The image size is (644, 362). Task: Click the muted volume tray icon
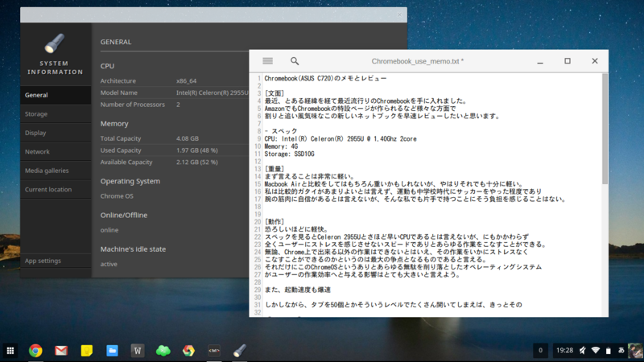583,351
